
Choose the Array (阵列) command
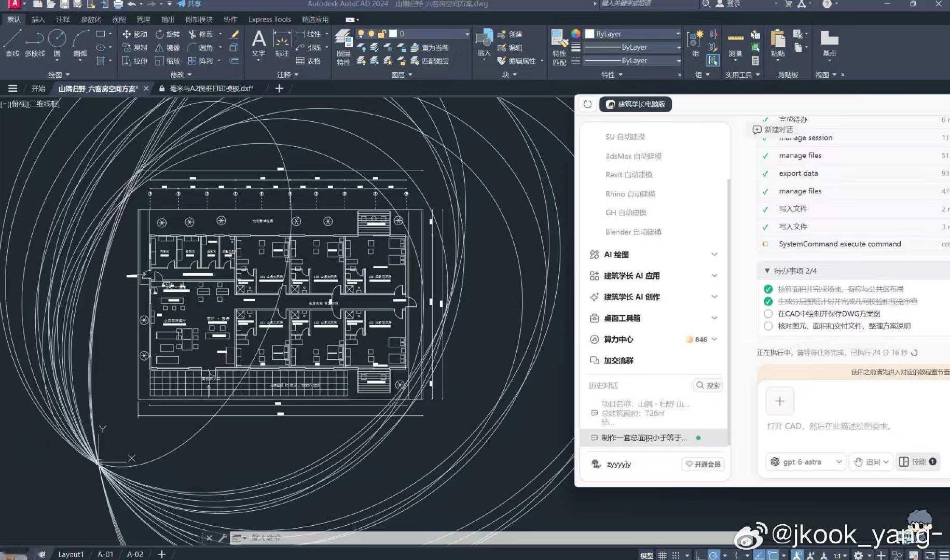pyautogui.click(x=200, y=61)
